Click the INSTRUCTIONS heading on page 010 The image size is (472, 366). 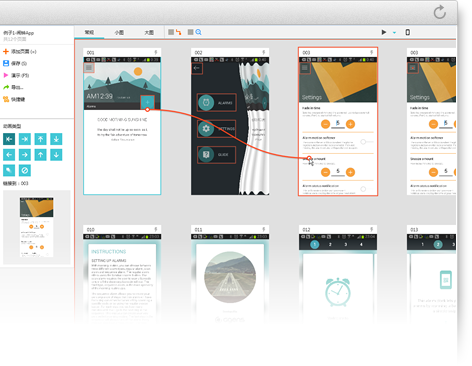(109, 252)
